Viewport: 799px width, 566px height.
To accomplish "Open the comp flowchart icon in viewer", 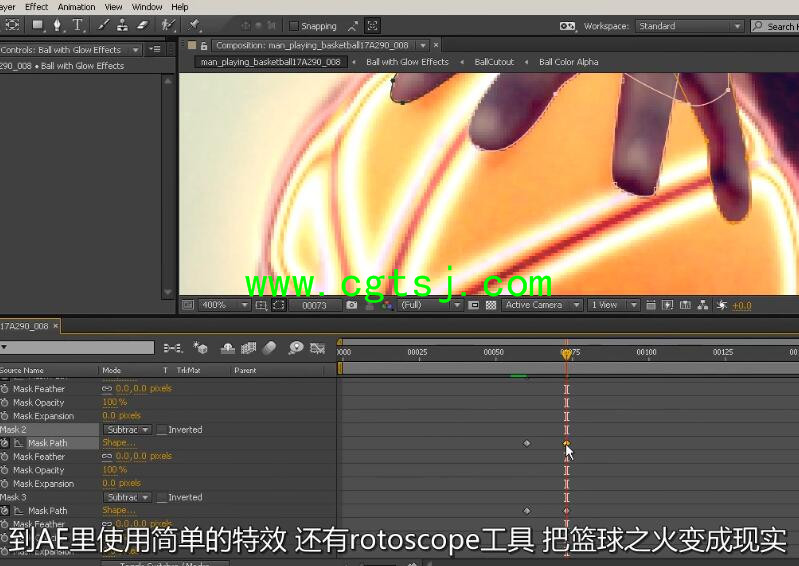I will pos(703,305).
